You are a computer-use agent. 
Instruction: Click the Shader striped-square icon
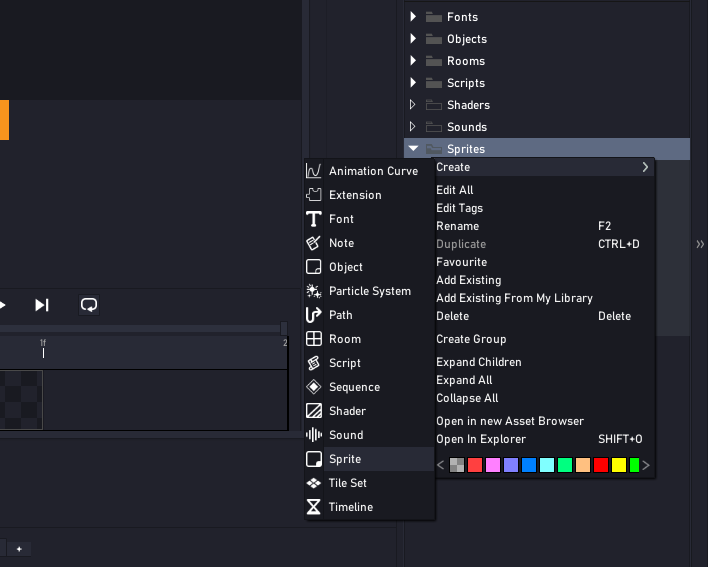coord(314,411)
